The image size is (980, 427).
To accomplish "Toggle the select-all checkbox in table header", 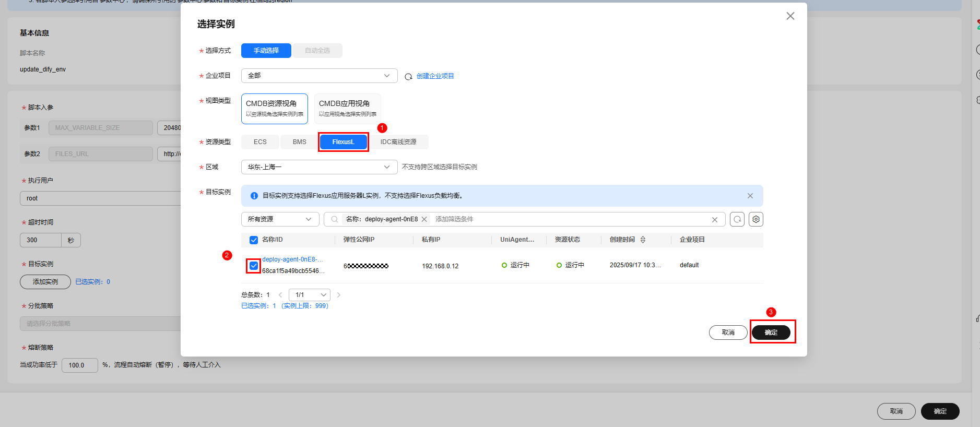I will pyautogui.click(x=254, y=240).
